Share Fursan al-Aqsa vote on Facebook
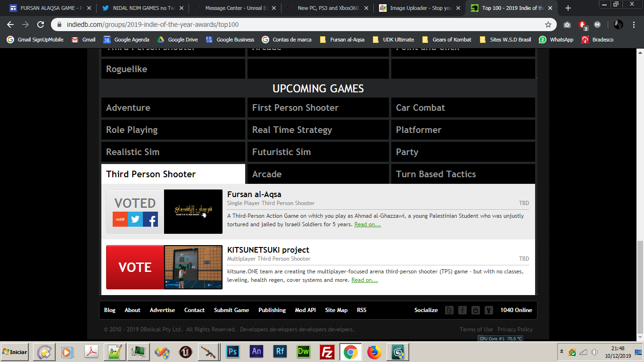This screenshot has width=644, height=362. [x=150, y=219]
